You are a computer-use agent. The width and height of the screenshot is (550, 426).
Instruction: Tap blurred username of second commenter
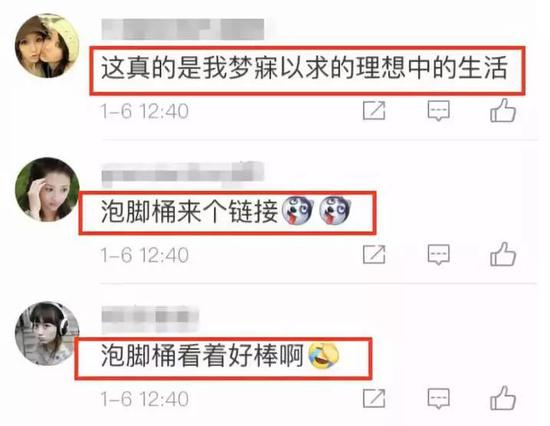pos(183,174)
